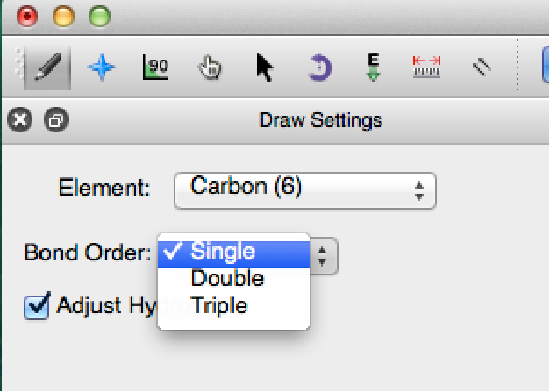The width and height of the screenshot is (550, 392).
Task: Minimize the window with yellow button
Action: [64, 17]
